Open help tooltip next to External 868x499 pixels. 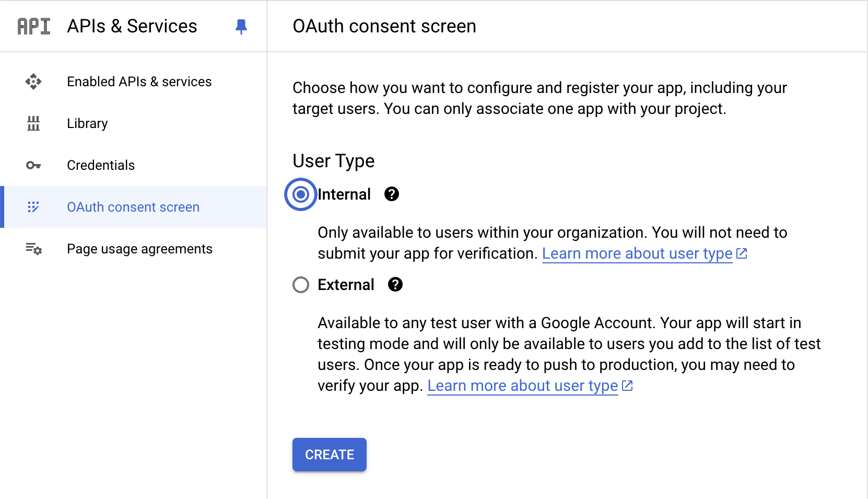pos(395,285)
